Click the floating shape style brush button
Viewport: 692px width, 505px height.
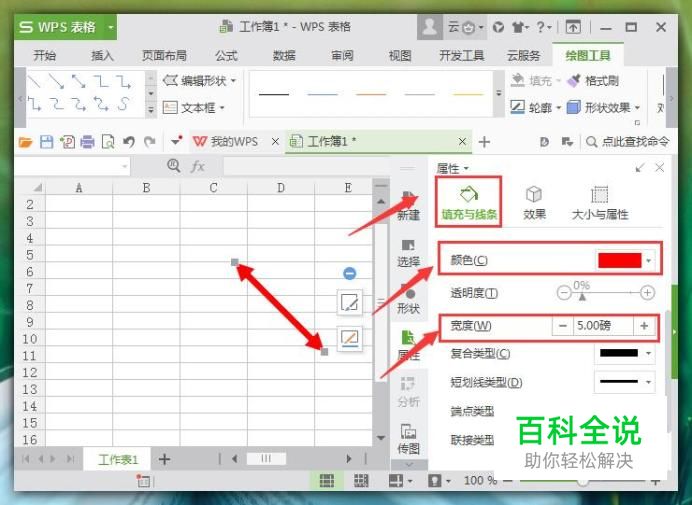click(x=350, y=303)
